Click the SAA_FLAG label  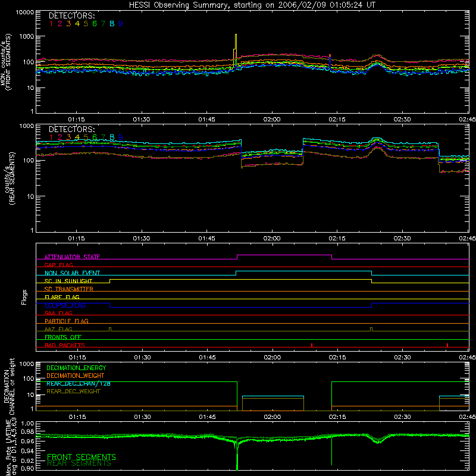[58, 313]
